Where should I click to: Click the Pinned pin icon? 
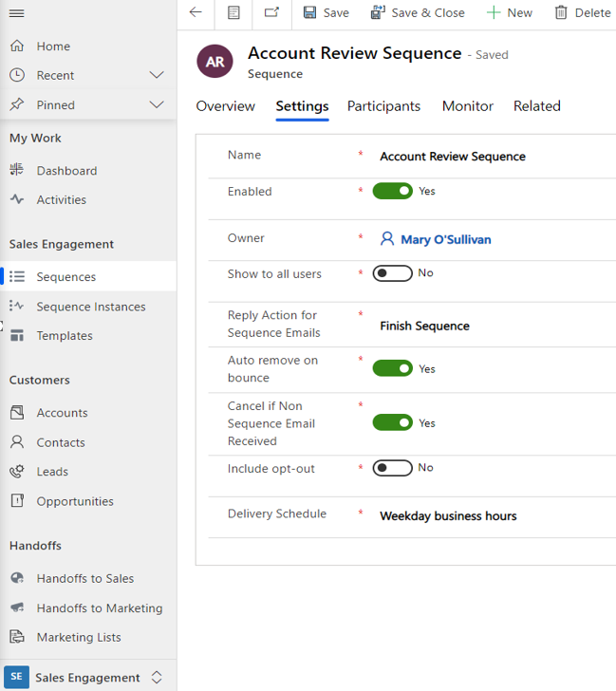click(17, 104)
